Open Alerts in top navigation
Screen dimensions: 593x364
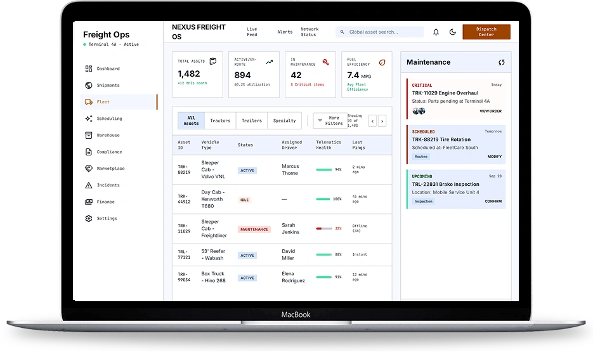pyautogui.click(x=285, y=32)
